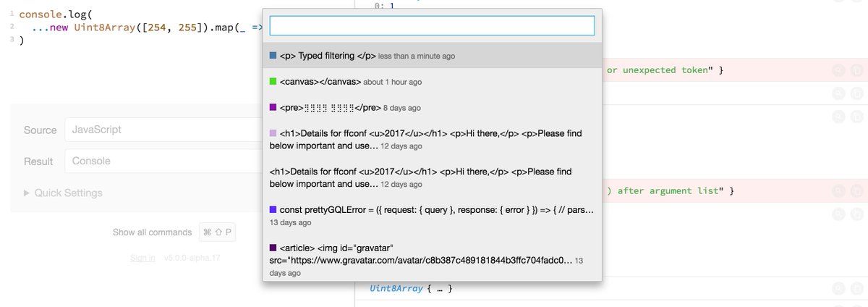
Task: Click the 'Sign in' link
Action: (142, 258)
